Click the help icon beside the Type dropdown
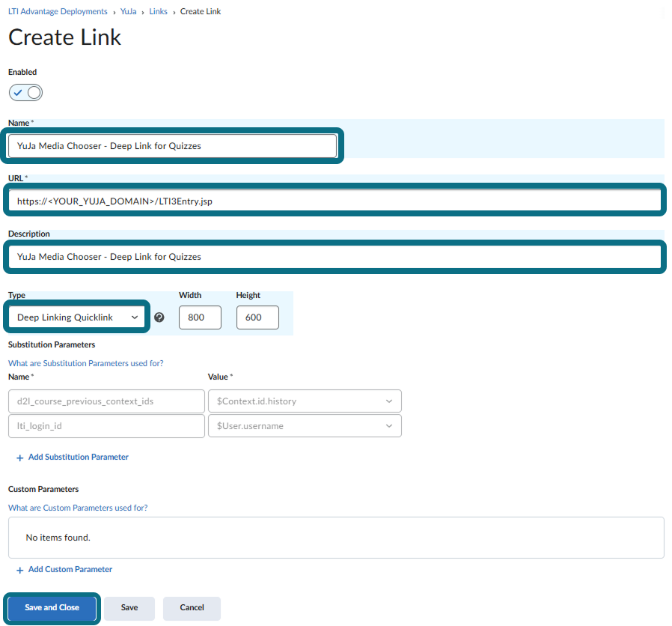 pos(159,317)
